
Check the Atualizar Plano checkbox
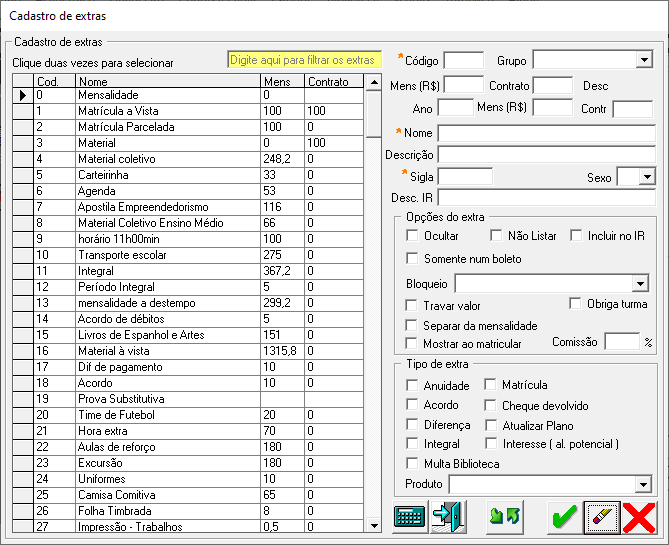coord(491,426)
